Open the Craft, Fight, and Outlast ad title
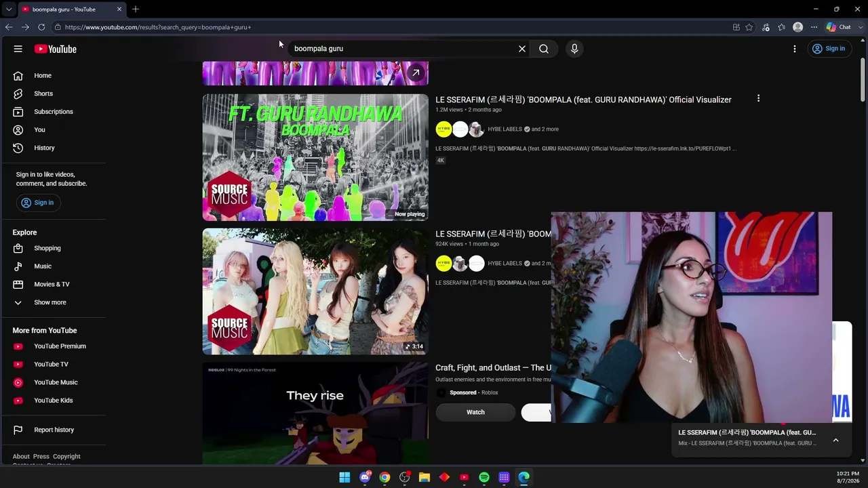The height and width of the screenshot is (488, 868). [493, 367]
